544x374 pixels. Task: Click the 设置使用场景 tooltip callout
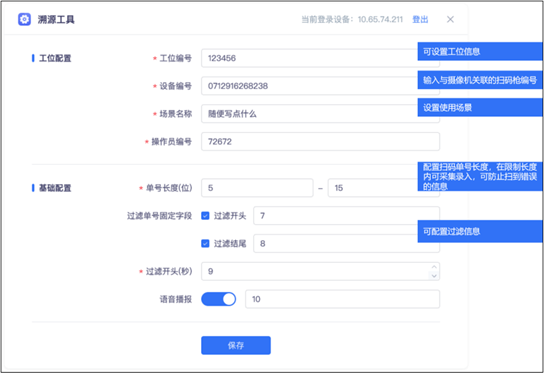coord(480,108)
